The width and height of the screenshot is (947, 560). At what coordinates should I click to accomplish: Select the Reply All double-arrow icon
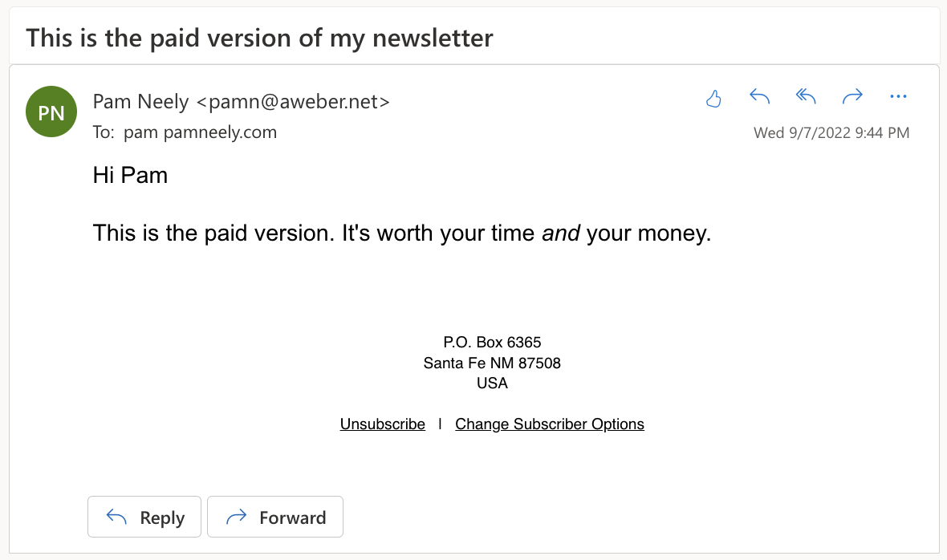(806, 96)
